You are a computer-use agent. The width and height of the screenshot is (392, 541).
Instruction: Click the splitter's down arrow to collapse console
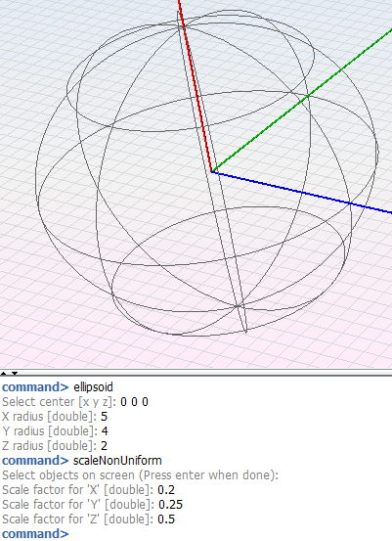[x=15, y=373]
